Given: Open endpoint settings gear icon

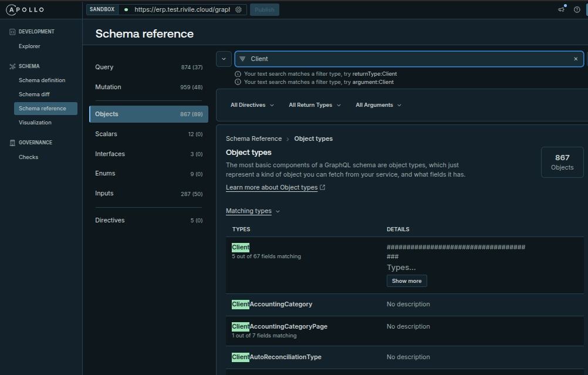Looking at the screenshot, I should [x=238, y=10].
